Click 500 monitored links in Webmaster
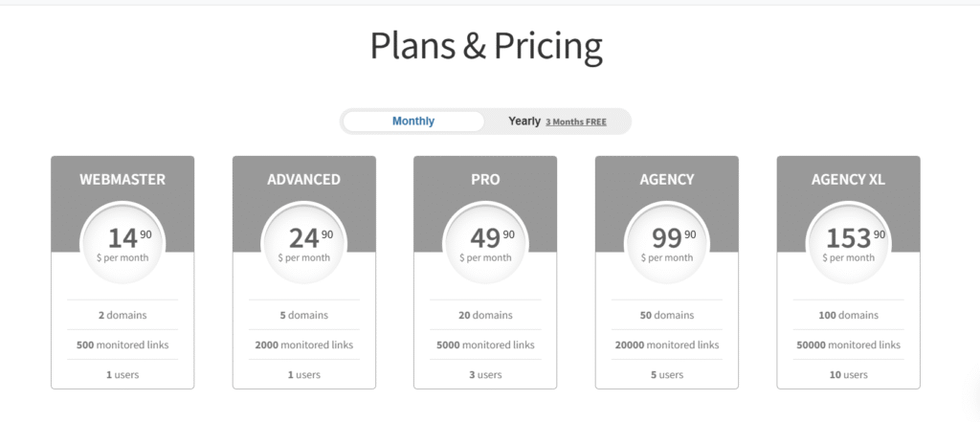Image resolution: width=980 pixels, height=422 pixels. (122, 344)
